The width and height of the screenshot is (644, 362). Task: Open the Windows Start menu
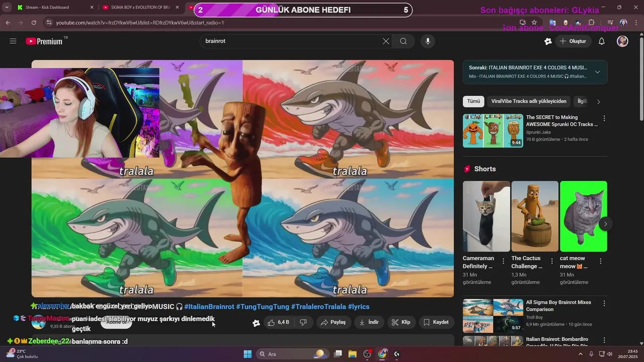(x=248, y=354)
